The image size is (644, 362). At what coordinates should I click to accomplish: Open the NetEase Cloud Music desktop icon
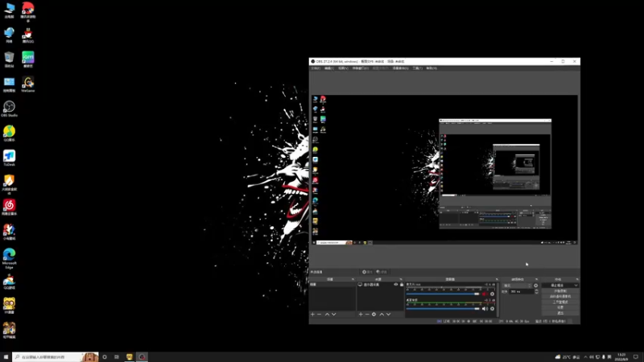point(9,208)
